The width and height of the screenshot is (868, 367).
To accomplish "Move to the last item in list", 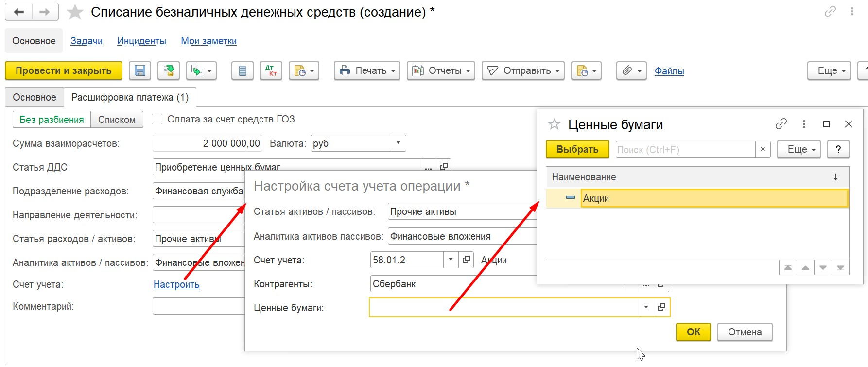I will click(840, 268).
